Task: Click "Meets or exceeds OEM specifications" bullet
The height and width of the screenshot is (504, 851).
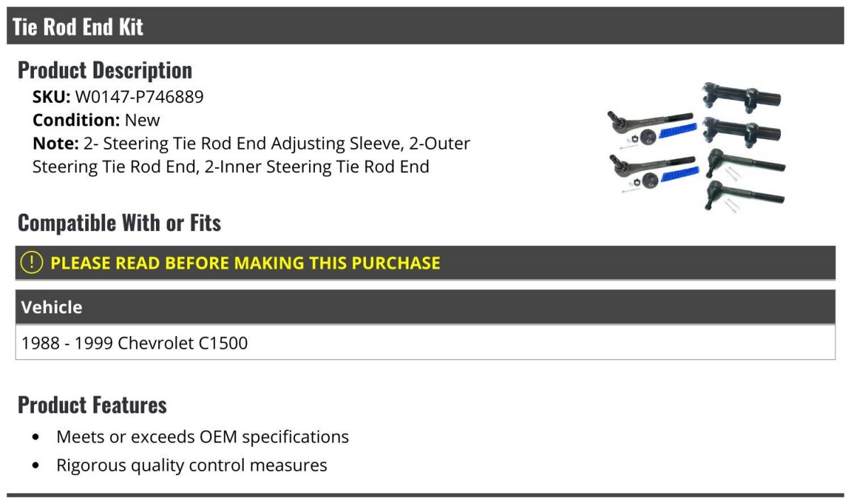Action: [x=202, y=437]
